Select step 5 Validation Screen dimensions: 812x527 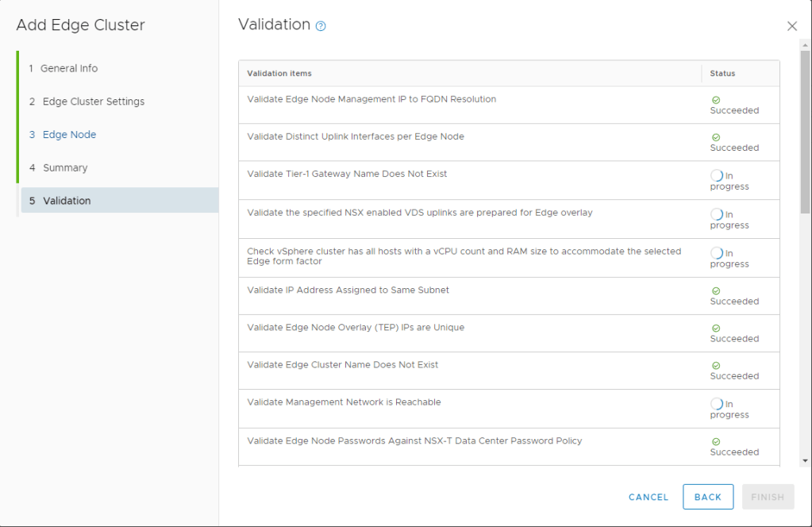(67, 201)
